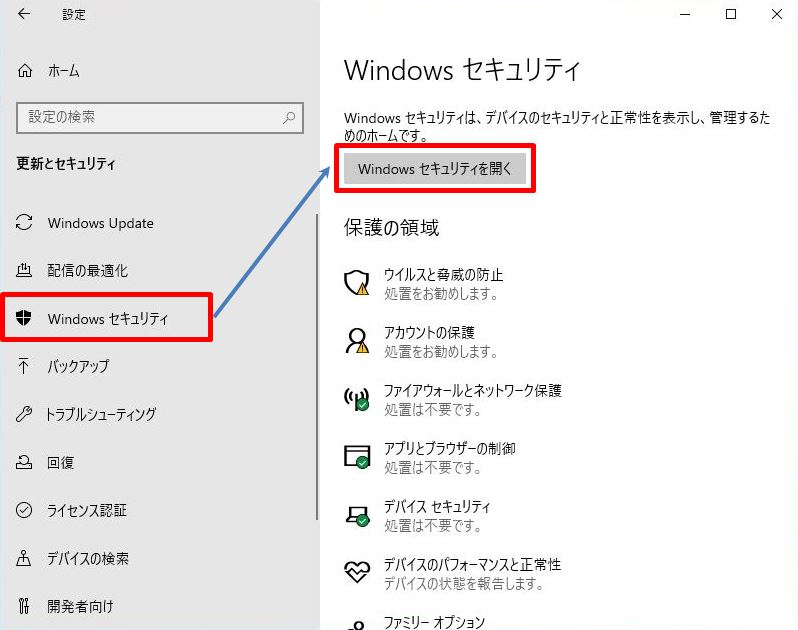Click the device security laptop icon
This screenshot has height=630, width=798.
coord(357,516)
